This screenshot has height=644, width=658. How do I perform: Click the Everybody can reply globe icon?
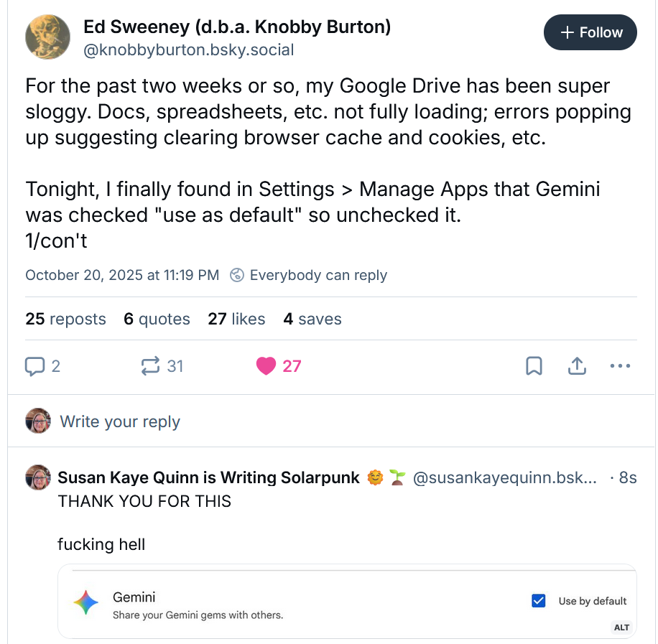(236, 275)
